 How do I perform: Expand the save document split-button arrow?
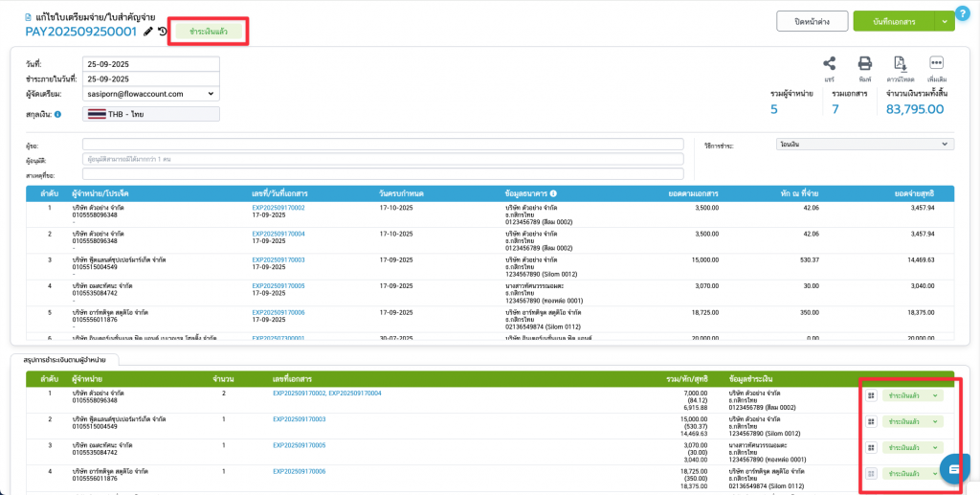947,20
